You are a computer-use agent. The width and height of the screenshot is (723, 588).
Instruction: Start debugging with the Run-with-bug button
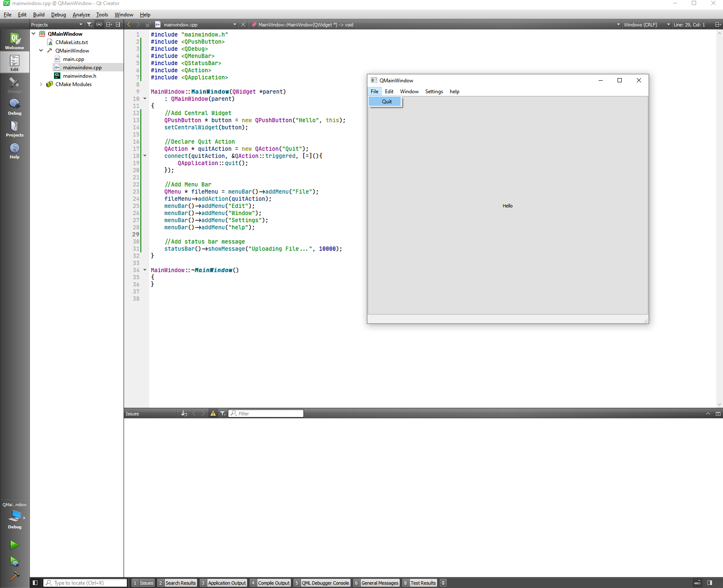15,562
